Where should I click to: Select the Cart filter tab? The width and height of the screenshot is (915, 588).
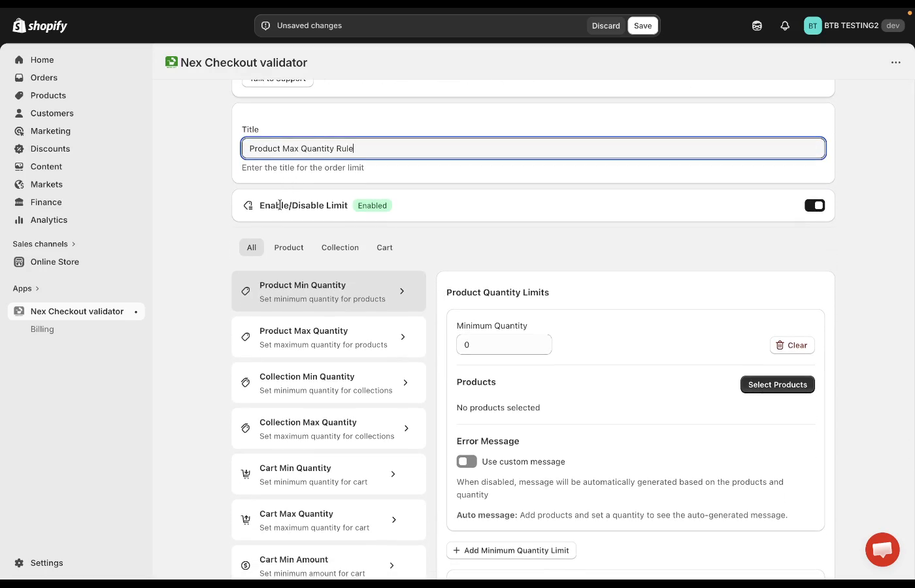pyautogui.click(x=384, y=248)
